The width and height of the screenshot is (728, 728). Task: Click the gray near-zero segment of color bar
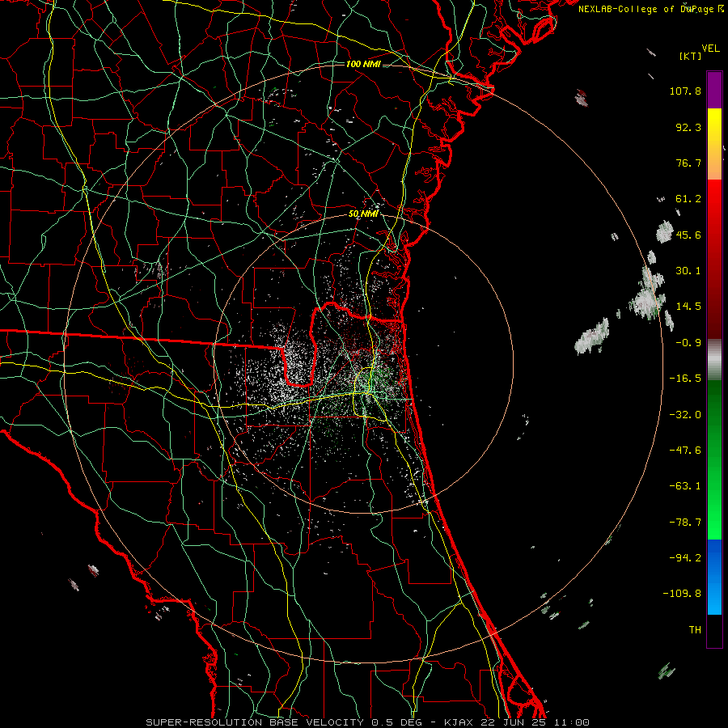(x=714, y=359)
